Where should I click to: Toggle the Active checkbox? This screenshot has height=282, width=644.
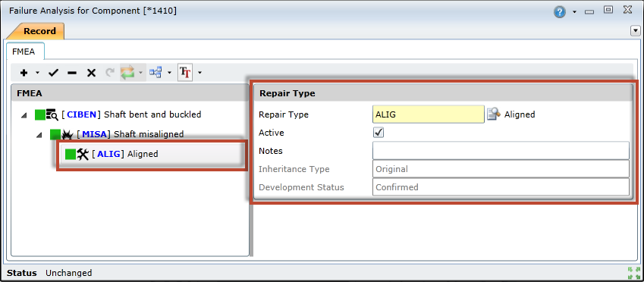click(x=379, y=133)
